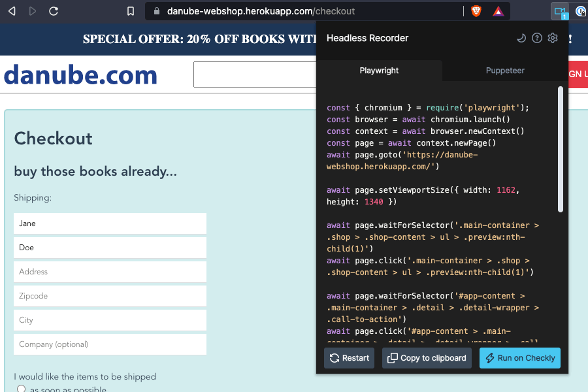Screen dimensions: 588x392
Task: Switch to the Puppeteer tab
Action: [x=505, y=71]
